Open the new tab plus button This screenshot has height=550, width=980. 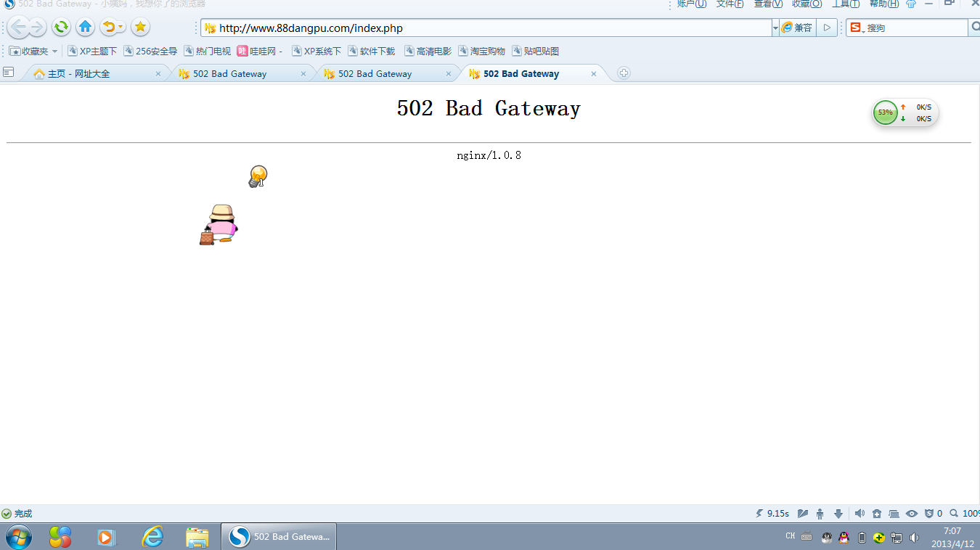(624, 73)
